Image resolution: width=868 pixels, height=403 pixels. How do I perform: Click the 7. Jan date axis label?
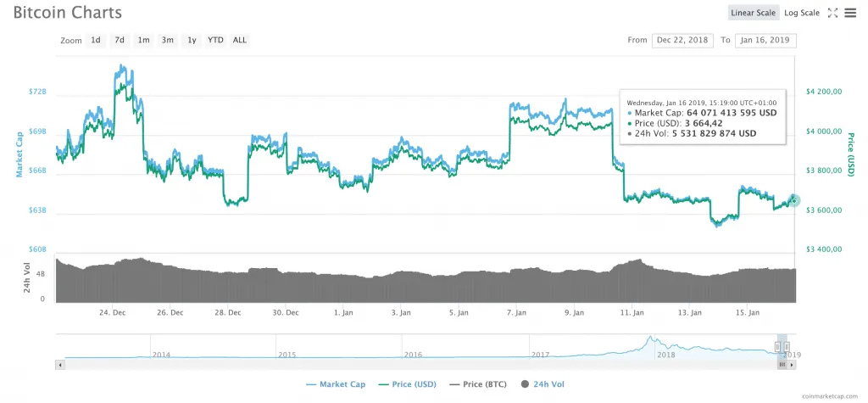click(516, 313)
